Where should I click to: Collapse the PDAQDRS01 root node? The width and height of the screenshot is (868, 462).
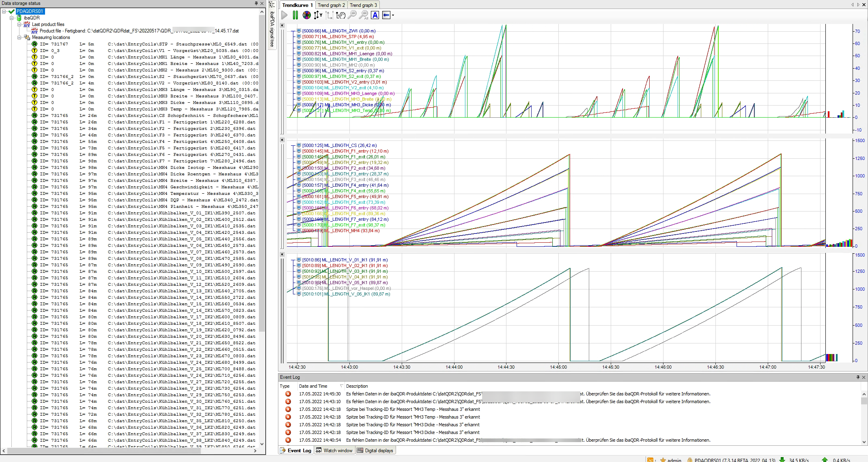tap(4, 11)
